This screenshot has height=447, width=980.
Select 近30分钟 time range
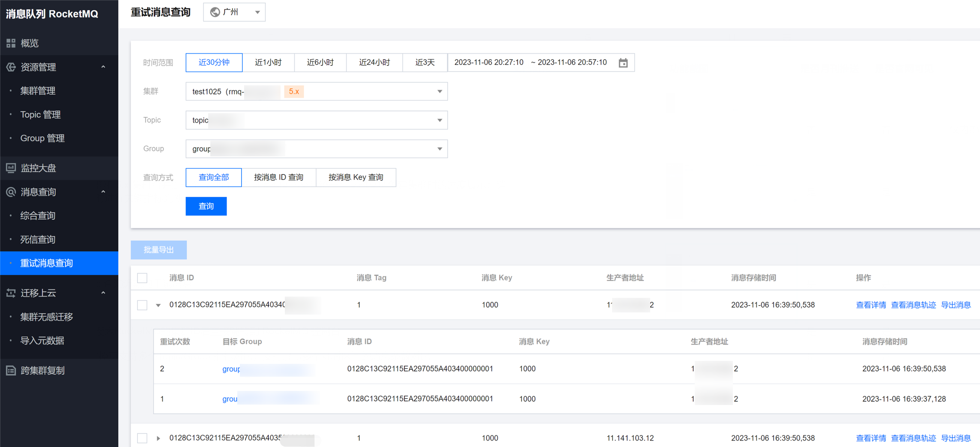[214, 63]
